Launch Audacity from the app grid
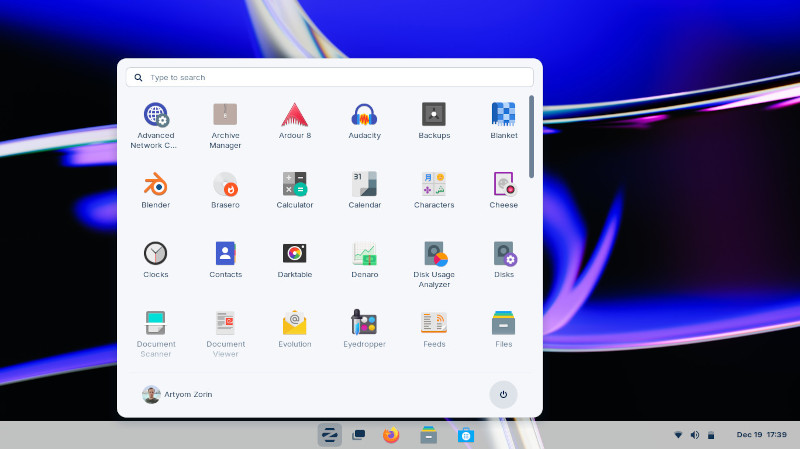 tap(364, 114)
